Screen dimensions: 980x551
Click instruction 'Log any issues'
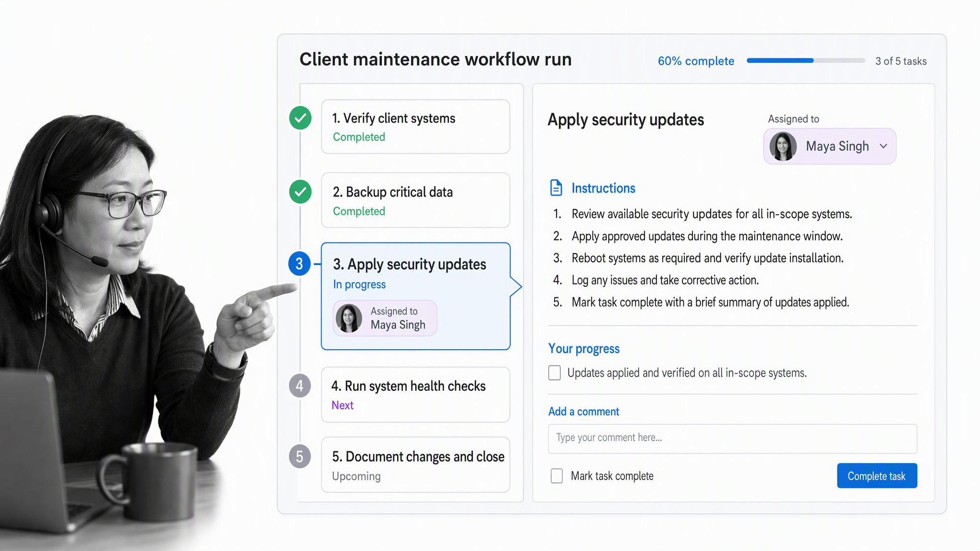coord(666,280)
